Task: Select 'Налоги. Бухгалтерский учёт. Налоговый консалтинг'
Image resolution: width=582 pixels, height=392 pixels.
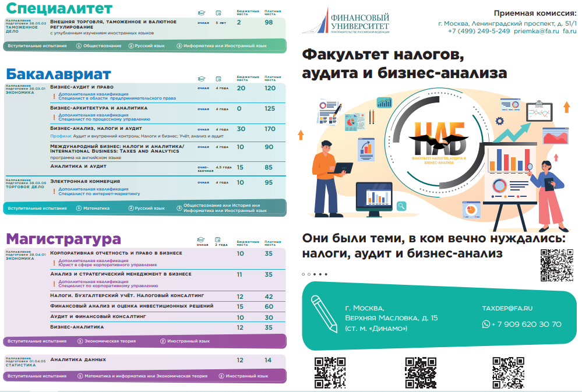Action: tap(127, 296)
